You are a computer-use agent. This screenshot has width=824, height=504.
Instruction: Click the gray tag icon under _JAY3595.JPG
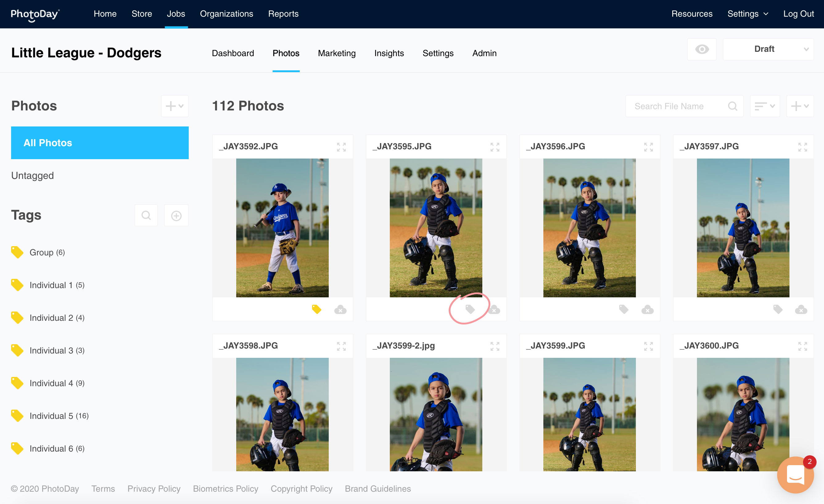pyautogui.click(x=470, y=309)
